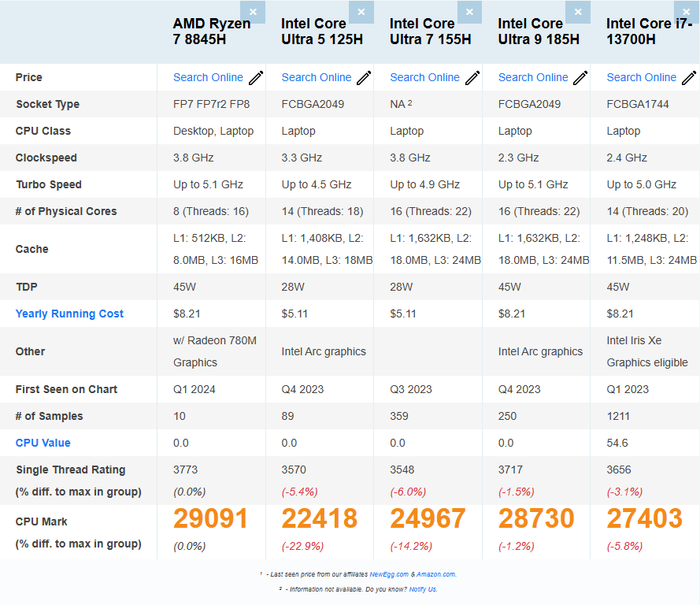Click single thread rating 3656
Screen dimensions: 700x605
(619, 470)
